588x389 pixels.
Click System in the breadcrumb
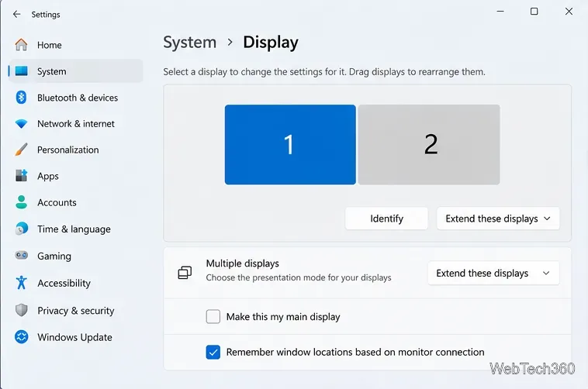pyautogui.click(x=190, y=42)
